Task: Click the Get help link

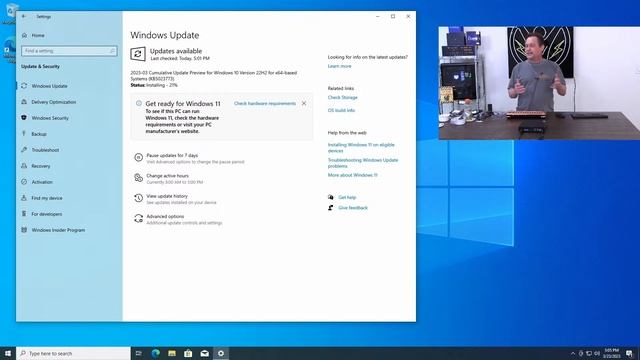Action: tap(347, 198)
